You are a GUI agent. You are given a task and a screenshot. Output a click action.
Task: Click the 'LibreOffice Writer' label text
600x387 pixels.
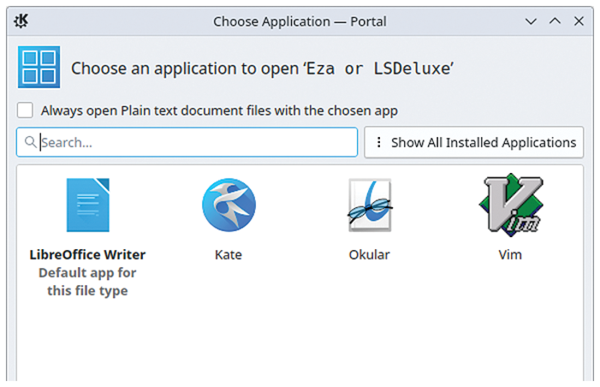point(88,255)
